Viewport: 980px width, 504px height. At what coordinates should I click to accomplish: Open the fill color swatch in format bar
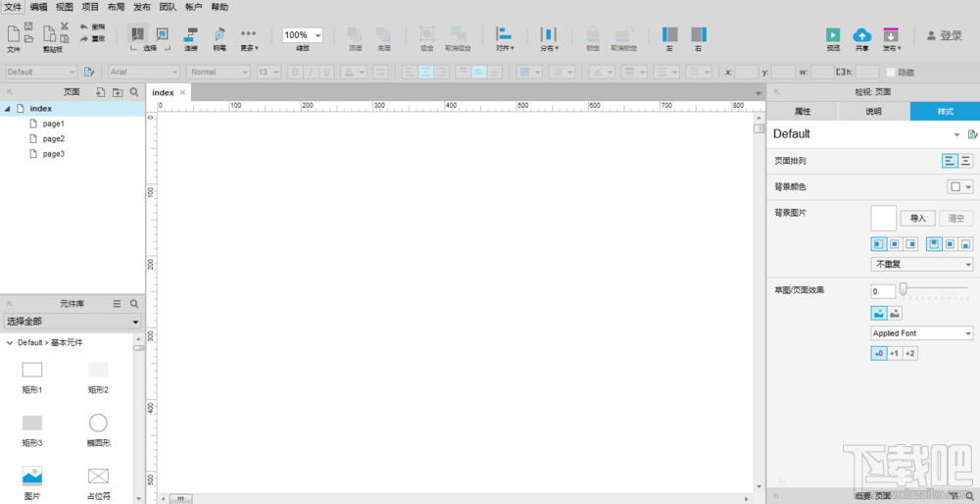[530, 72]
